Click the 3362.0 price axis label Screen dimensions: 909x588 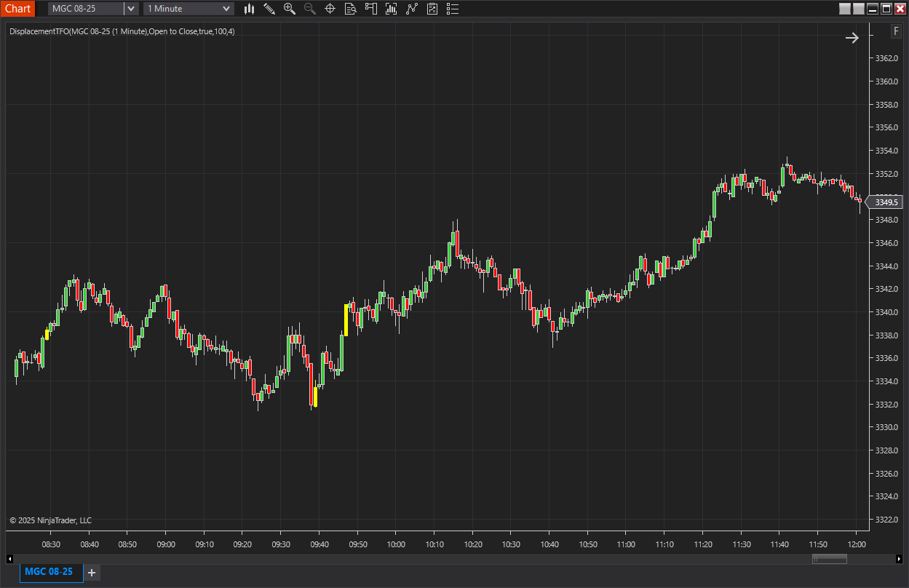(886, 58)
